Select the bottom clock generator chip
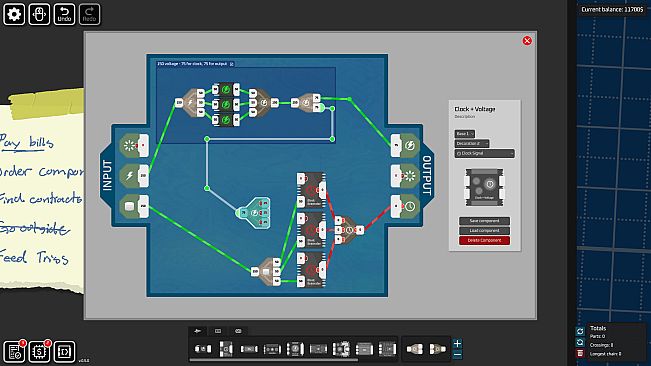651x366 pixels. point(311,270)
